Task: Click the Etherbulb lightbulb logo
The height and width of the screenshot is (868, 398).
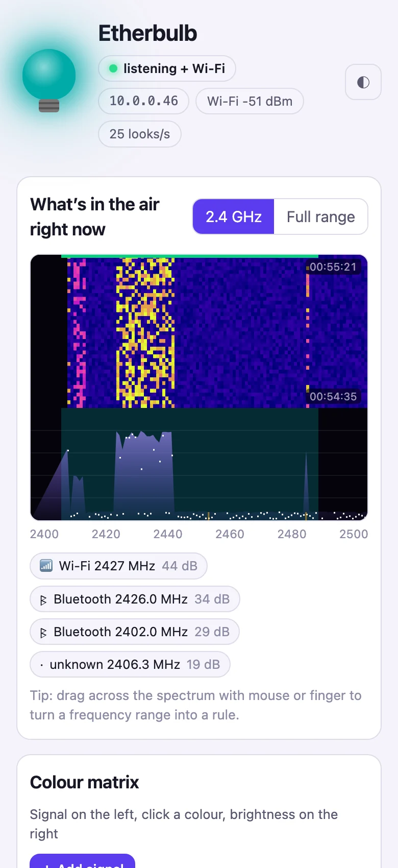Action: (49, 81)
